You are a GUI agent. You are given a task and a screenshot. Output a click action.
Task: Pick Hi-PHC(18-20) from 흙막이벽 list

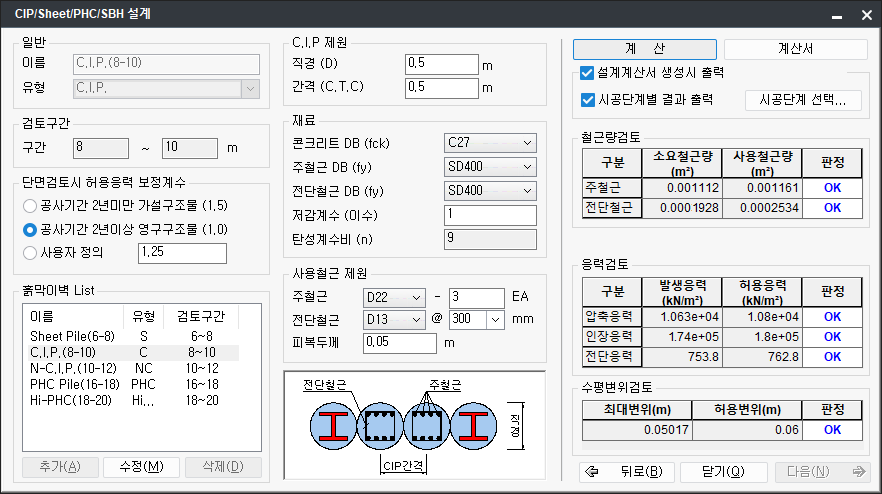(70, 400)
